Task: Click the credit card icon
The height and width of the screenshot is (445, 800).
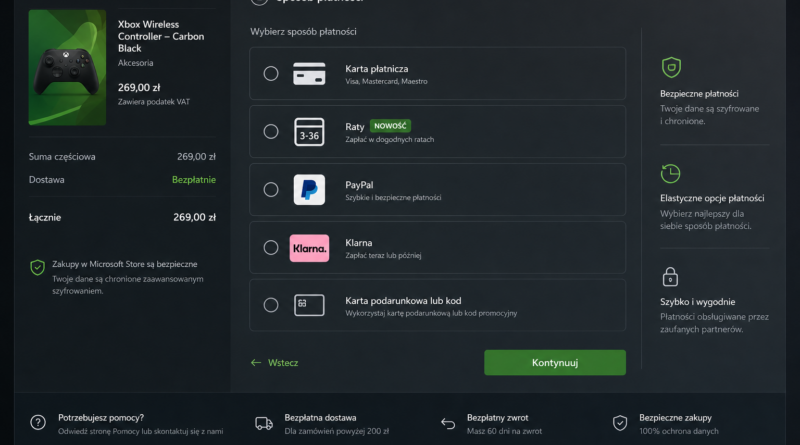Action: click(309, 73)
